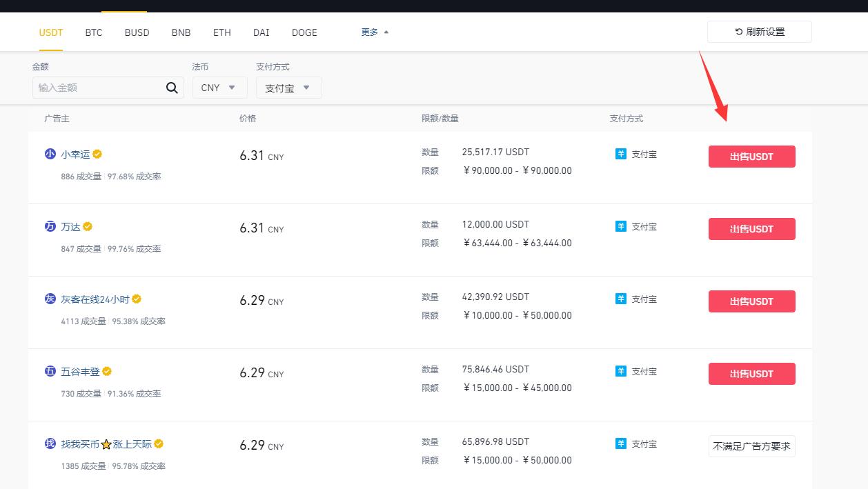The height and width of the screenshot is (489, 868).
Task: Click the Alipay icon in 五谷丰登 row
Action: tap(620, 371)
